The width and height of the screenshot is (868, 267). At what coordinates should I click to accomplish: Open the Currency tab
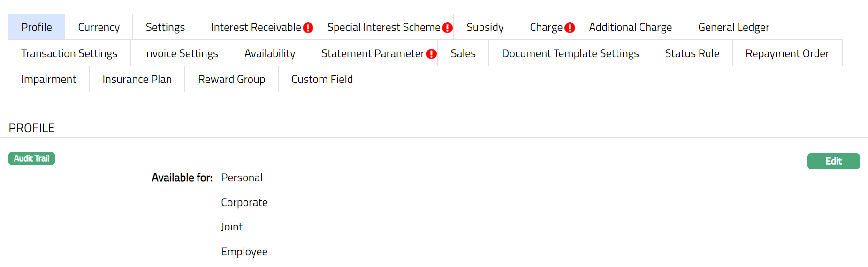click(99, 27)
